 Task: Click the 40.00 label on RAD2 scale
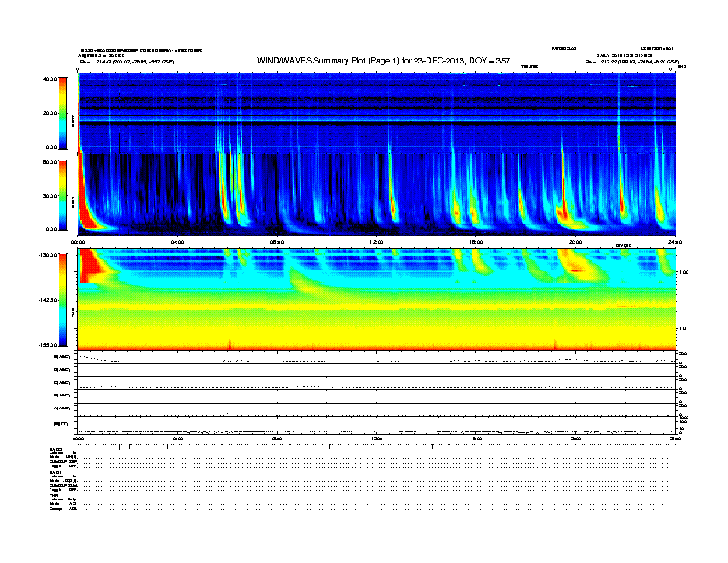click(x=50, y=79)
